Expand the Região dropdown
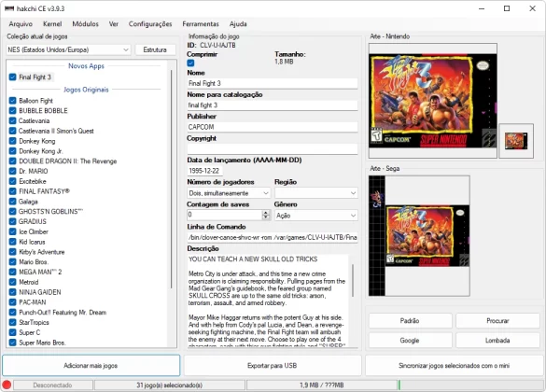 [316, 193]
